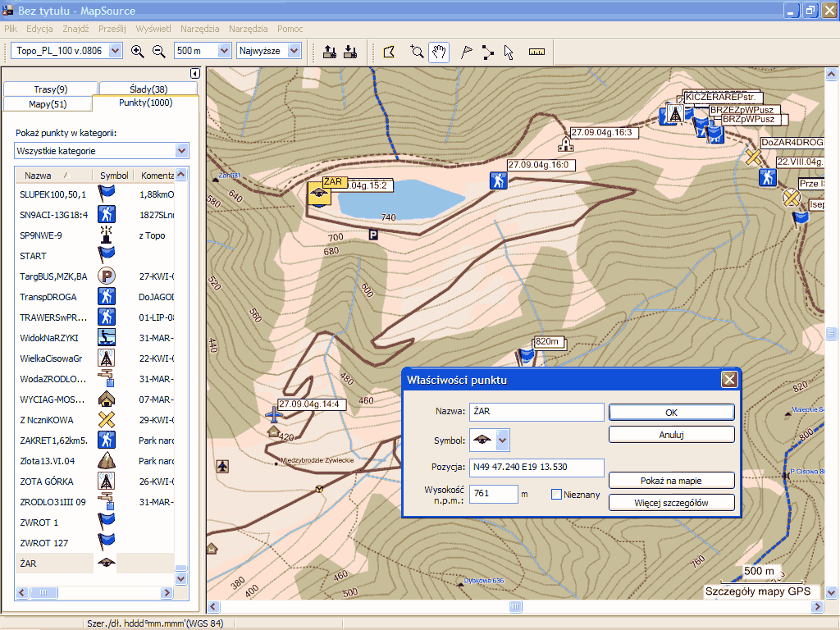This screenshot has width=840, height=630.
Task: Click church icon below 27.09.04g.16:3 label
Action: 566,144
